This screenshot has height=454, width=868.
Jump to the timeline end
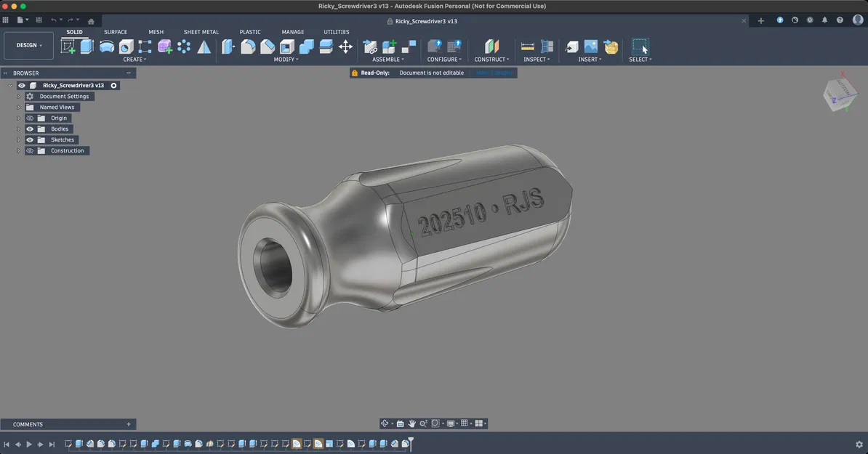52,444
